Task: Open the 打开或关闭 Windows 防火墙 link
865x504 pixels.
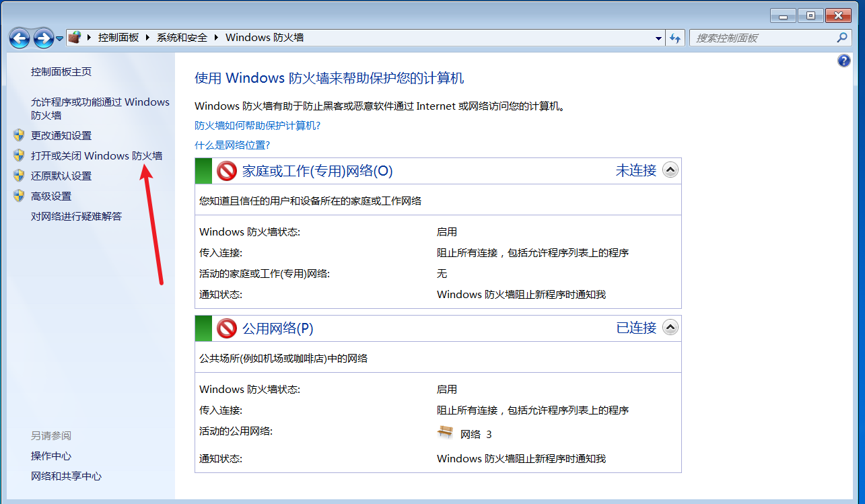Action: point(97,155)
